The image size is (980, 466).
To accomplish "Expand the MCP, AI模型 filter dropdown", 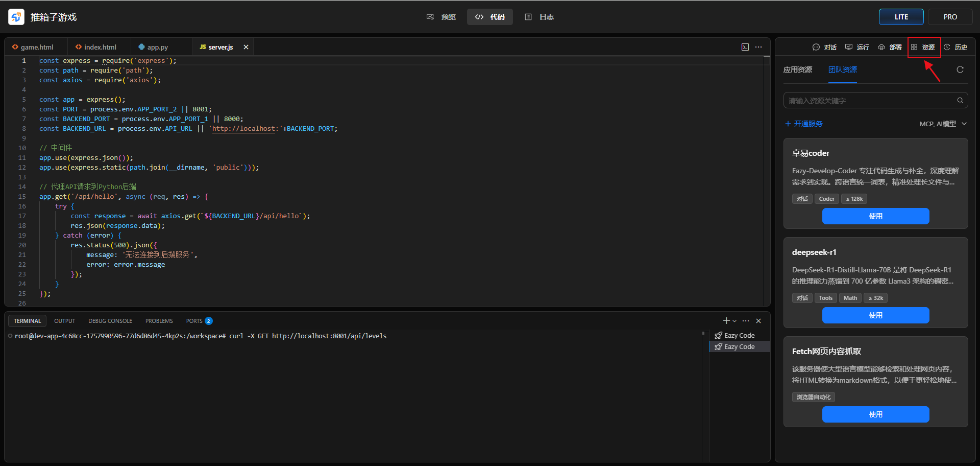I will [x=943, y=124].
